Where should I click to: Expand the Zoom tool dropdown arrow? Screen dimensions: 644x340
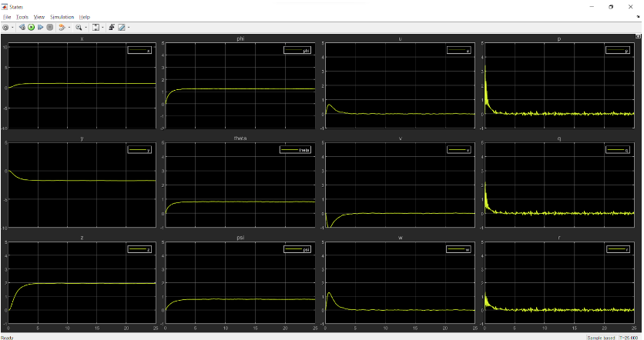[x=85, y=27]
